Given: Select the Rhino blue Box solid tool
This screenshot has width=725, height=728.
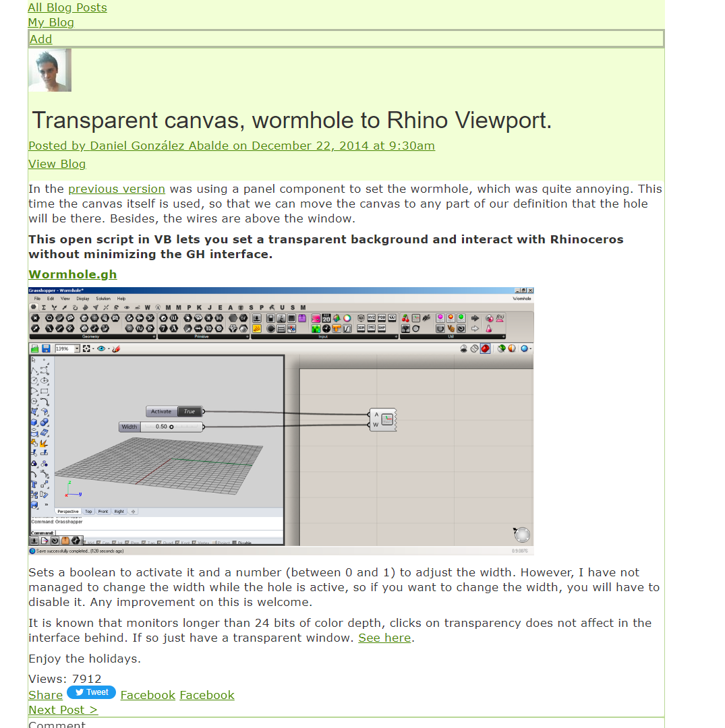Looking at the screenshot, I should 34,423.
